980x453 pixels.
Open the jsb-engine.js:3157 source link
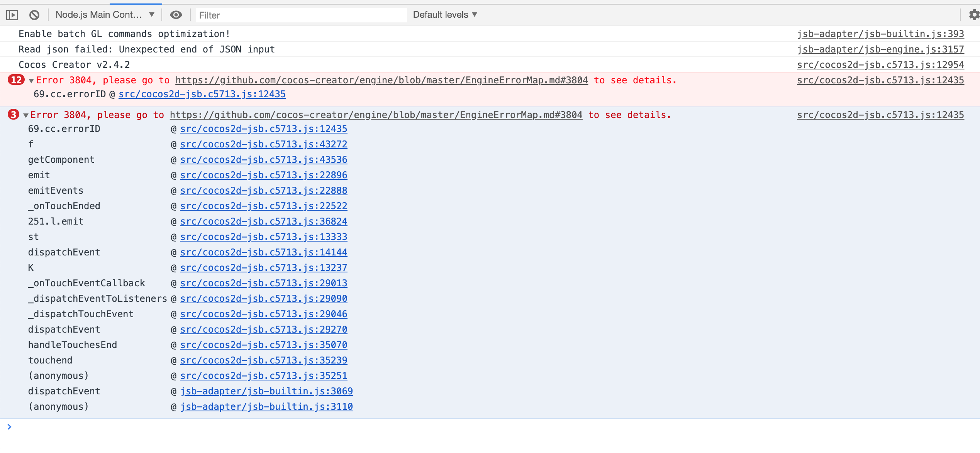click(x=880, y=49)
